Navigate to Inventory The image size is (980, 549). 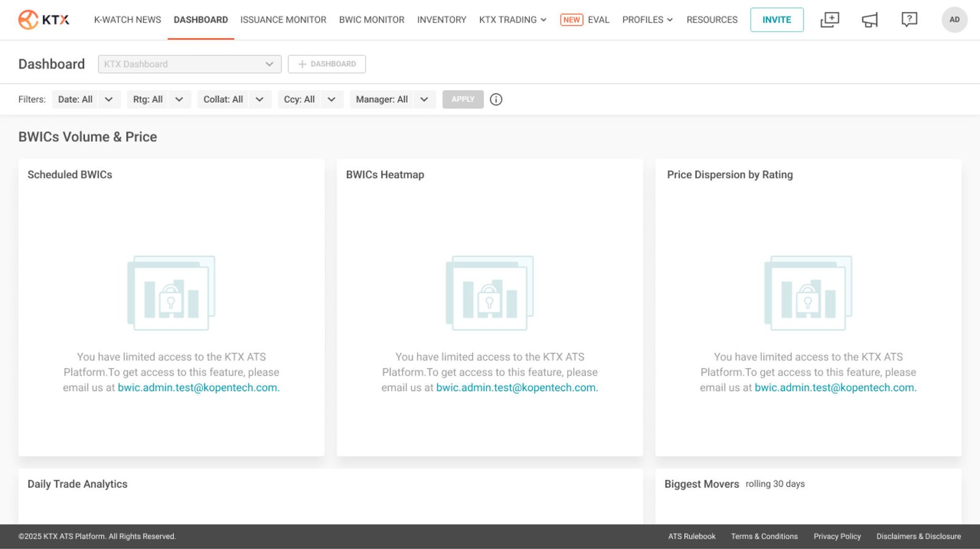[x=442, y=20]
